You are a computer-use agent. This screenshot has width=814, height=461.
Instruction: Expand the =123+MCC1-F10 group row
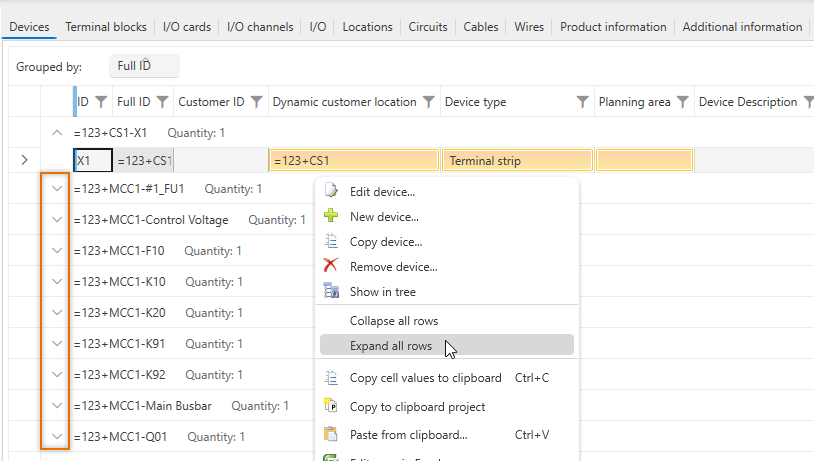(57, 251)
